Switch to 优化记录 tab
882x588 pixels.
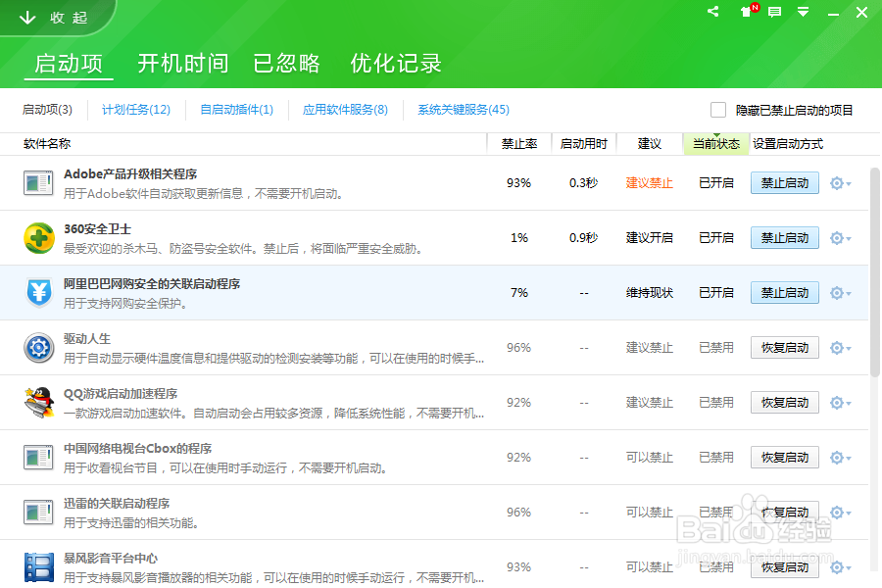pos(396,64)
